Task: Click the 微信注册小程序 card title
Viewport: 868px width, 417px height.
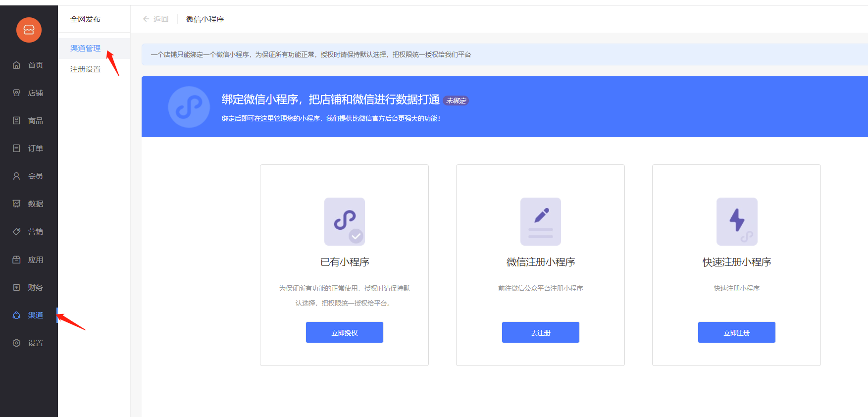Action: click(x=541, y=262)
